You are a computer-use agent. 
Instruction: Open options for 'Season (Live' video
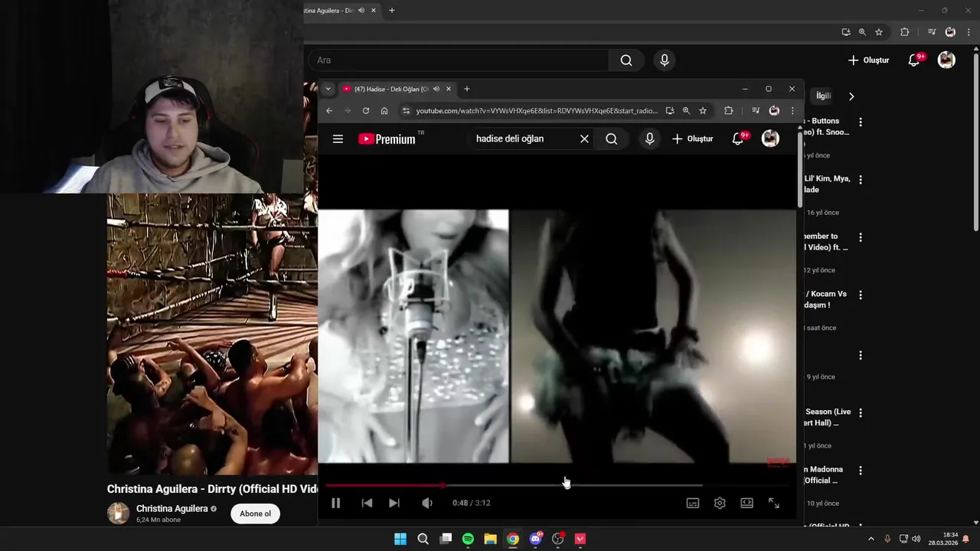(861, 412)
